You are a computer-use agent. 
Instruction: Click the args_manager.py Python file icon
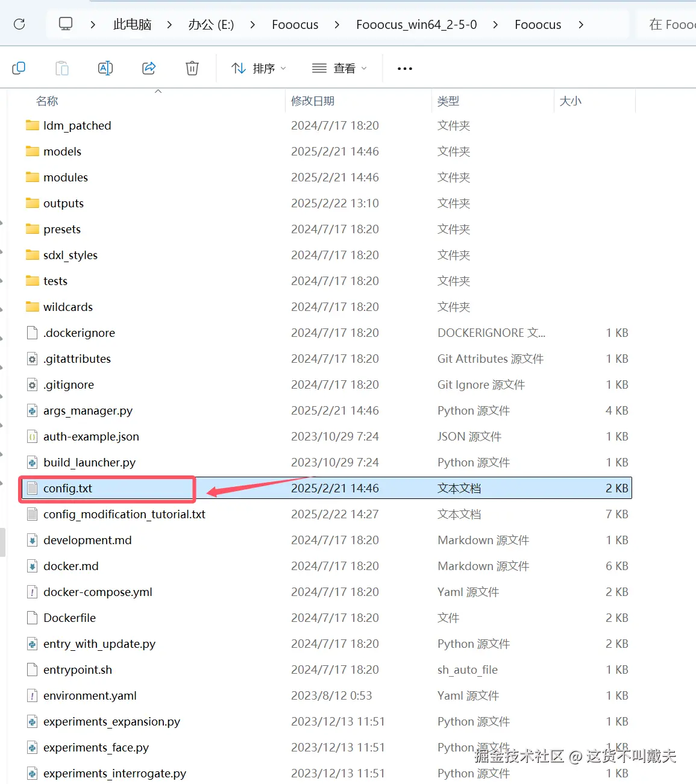33,410
